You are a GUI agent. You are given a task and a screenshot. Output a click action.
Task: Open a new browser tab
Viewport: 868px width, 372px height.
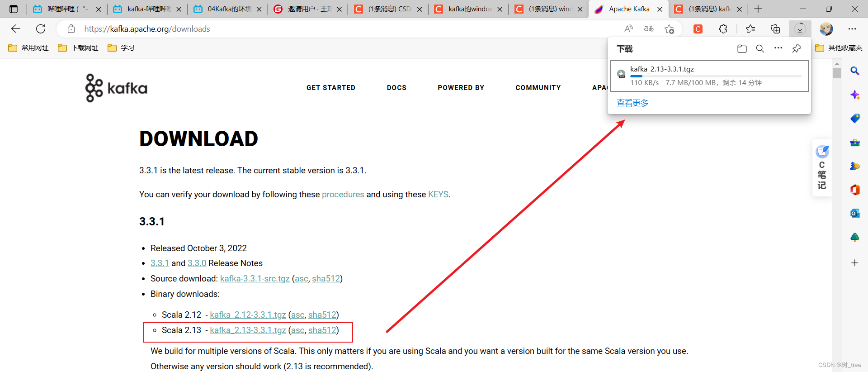(758, 9)
